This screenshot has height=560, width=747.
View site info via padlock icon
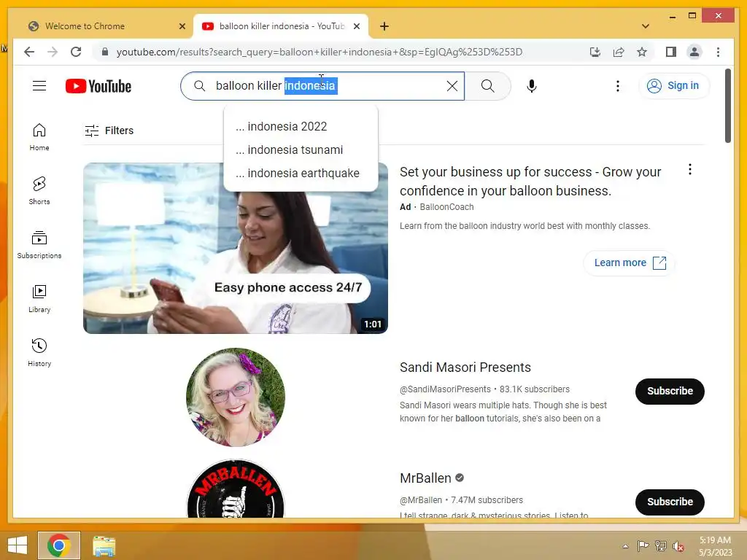click(x=105, y=52)
